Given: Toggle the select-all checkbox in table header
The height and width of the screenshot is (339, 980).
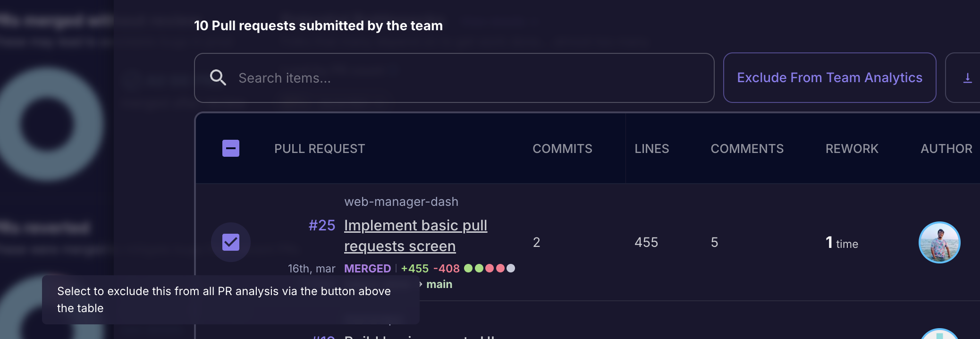Looking at the screenshot, I should click(231, 148).
